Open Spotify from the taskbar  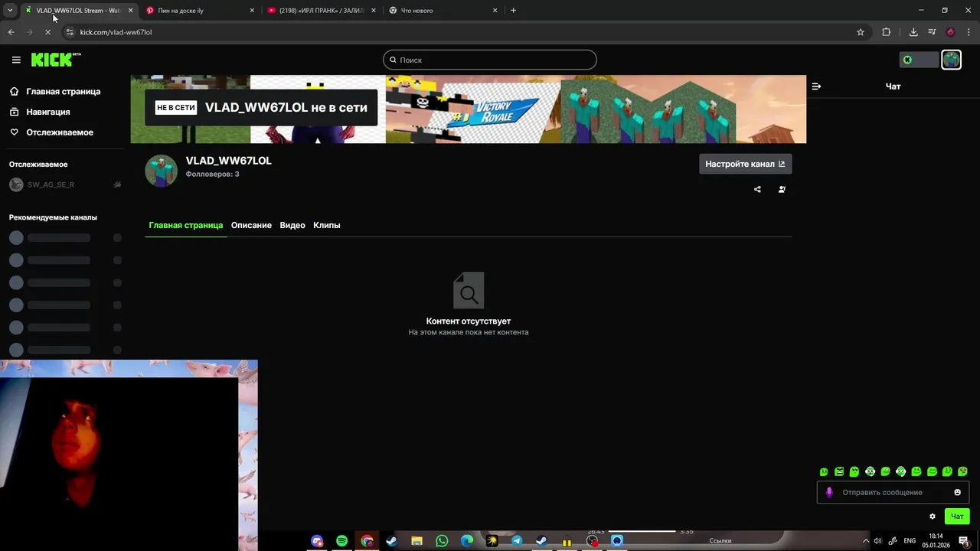(341, 541)
